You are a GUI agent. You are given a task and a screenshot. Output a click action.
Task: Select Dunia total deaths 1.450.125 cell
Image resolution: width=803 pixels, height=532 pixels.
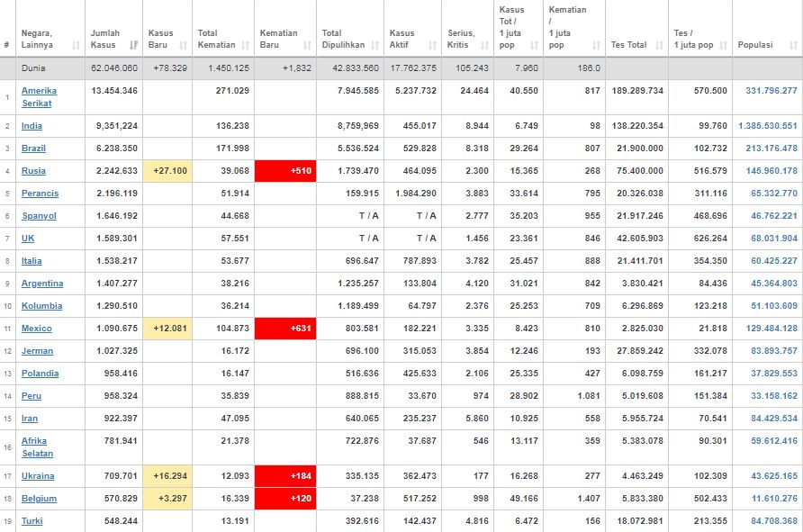point(223,68)
